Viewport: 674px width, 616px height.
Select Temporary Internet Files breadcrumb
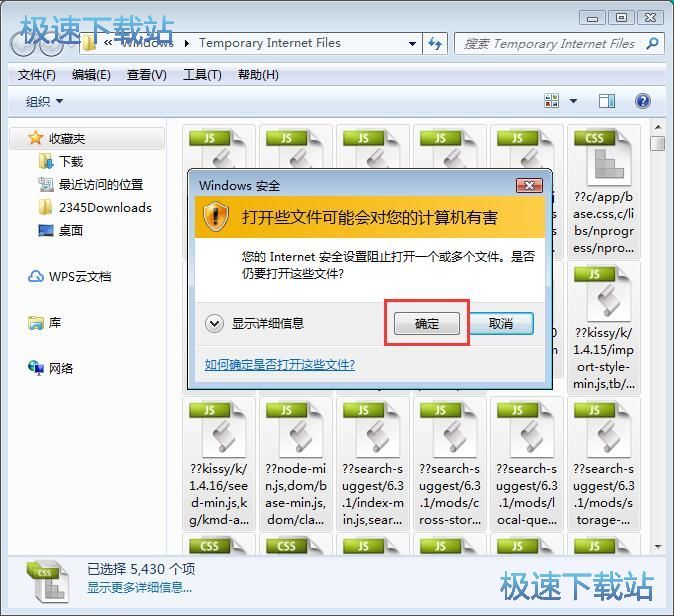coord(270,43)
